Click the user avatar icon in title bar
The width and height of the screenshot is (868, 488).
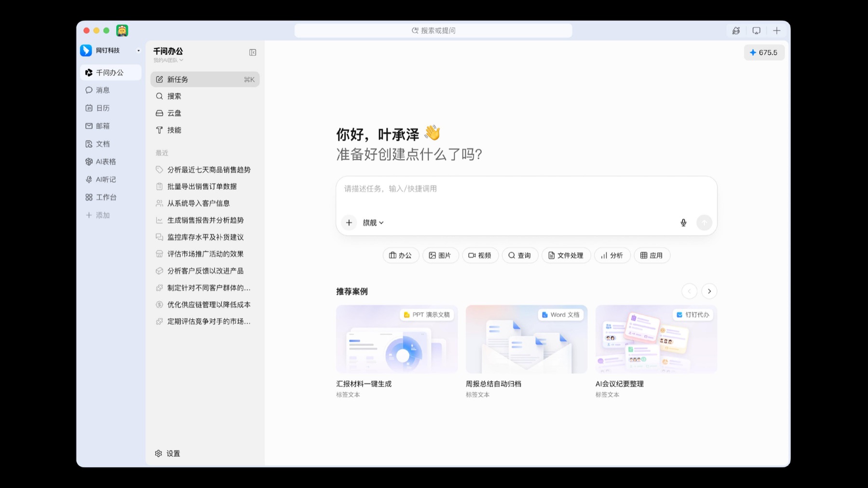point(122,30)
